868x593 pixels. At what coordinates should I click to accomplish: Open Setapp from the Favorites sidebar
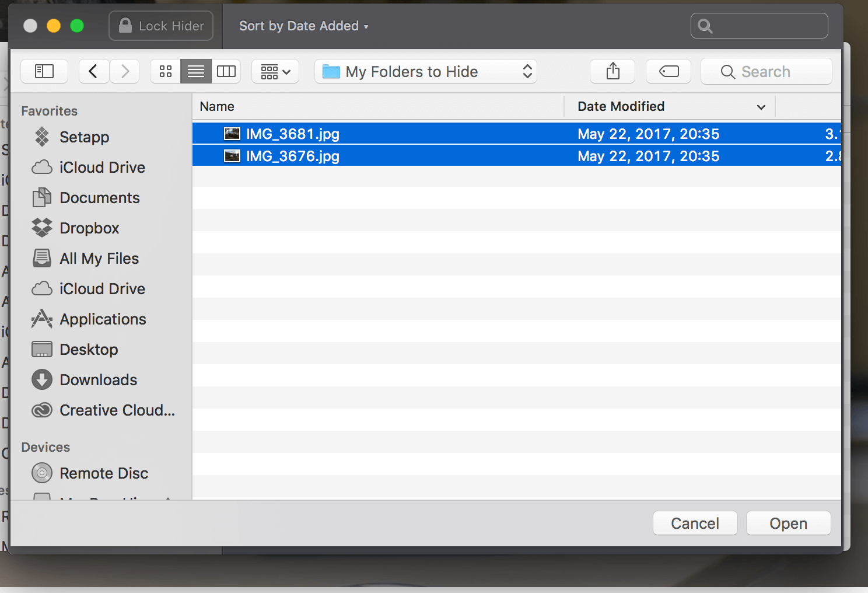coord(83,137)
